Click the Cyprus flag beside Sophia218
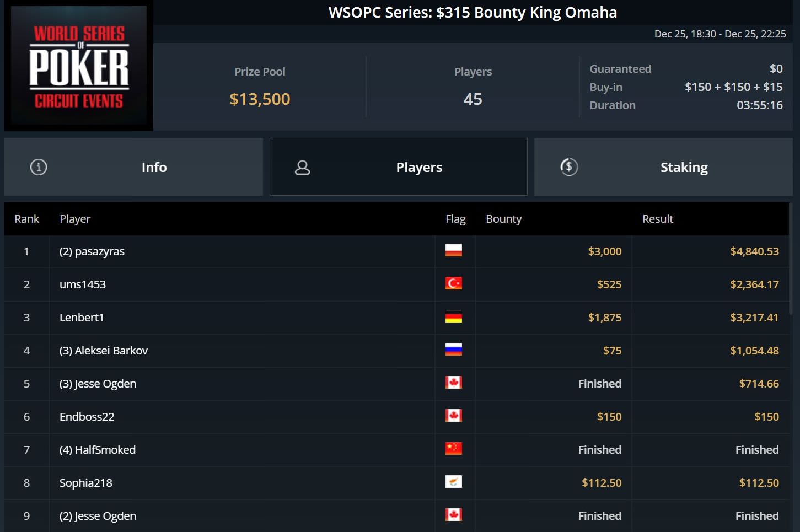 [x=453, y=482]
